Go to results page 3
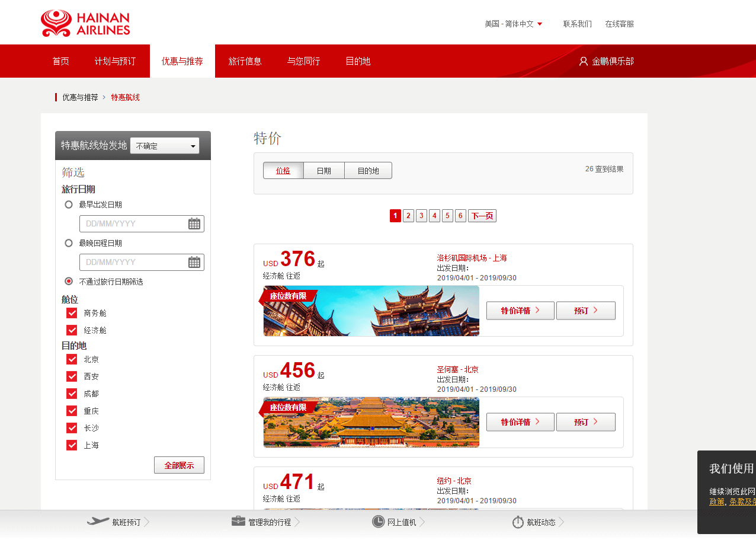The width and height of the screenshot is (756, 540). click(x=421, y=216)
